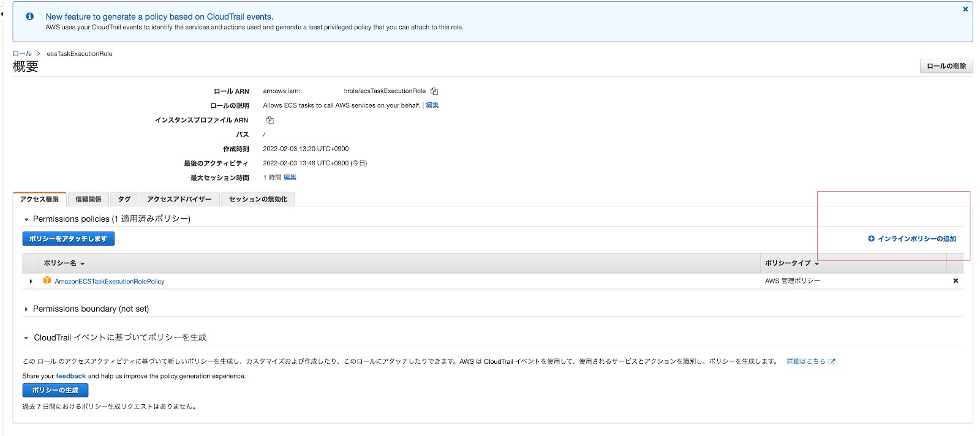Click the orange AmazonECSTaskExecutionRolePolicy box icon

click(x=47, y=280)
